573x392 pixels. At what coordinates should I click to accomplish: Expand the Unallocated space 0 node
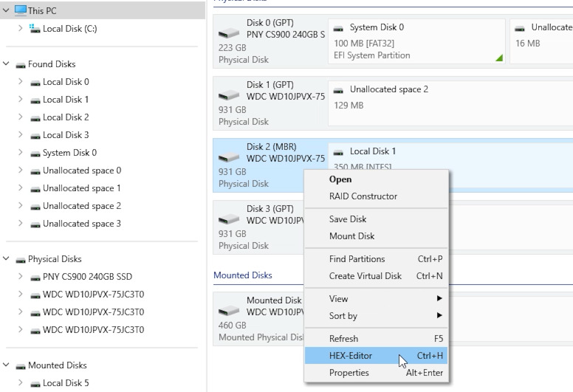pos(21,170)
